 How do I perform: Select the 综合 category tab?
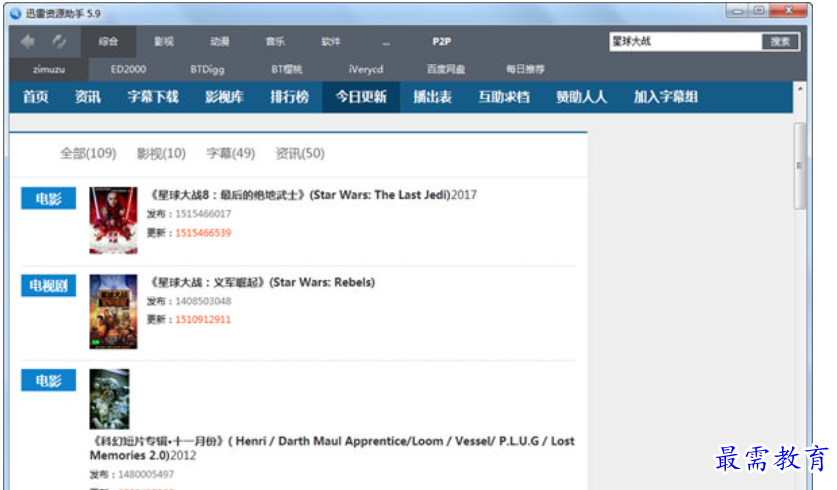tap(108, 42)
